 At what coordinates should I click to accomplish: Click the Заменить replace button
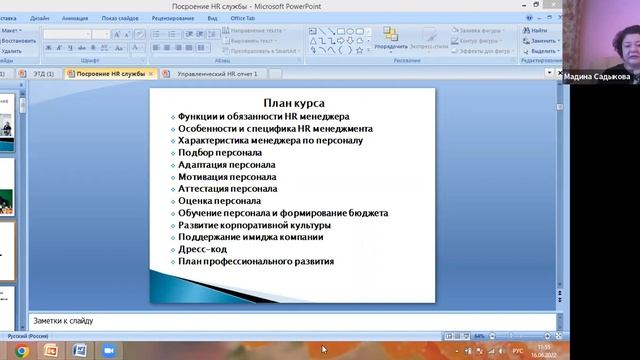coord(541,41)
